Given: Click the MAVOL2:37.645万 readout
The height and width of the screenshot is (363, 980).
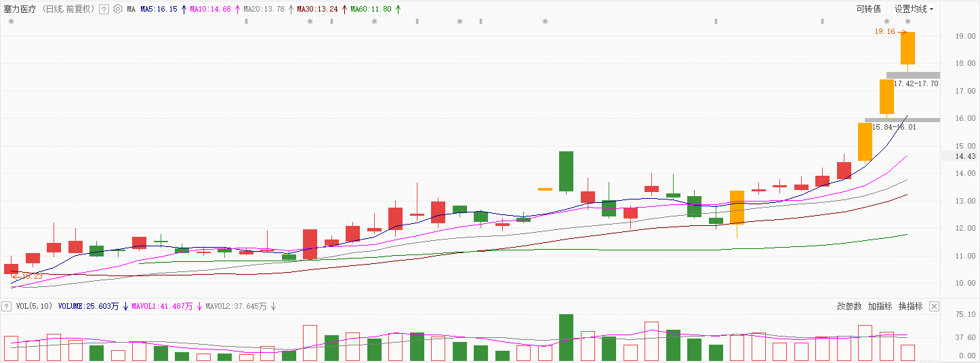Looking at the screenshot, I should [237, 307].
